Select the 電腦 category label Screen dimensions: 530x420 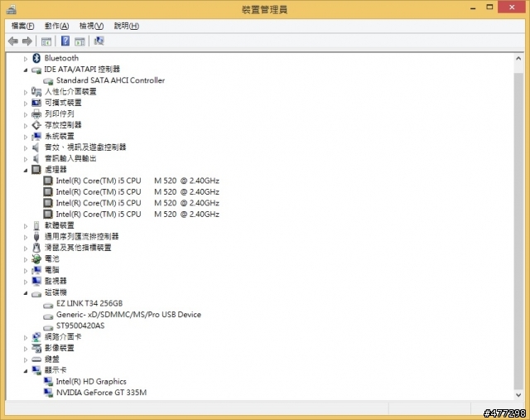click(51, 270)
